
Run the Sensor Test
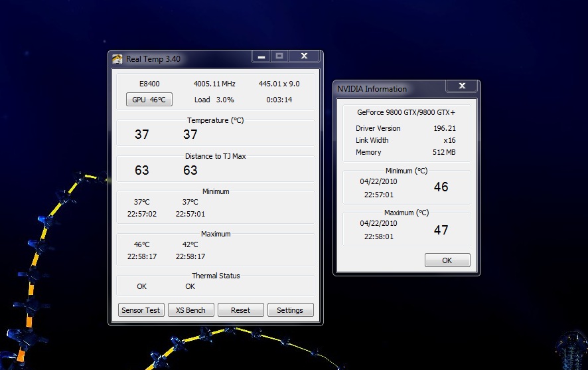(x=141, y=310)
